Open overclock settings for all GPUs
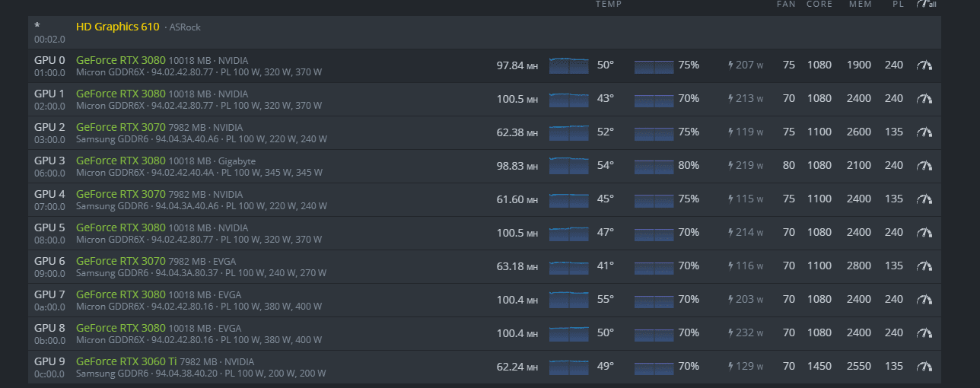Image resolution: width=980 pixels, height=388 pixels. click(926, 4)
